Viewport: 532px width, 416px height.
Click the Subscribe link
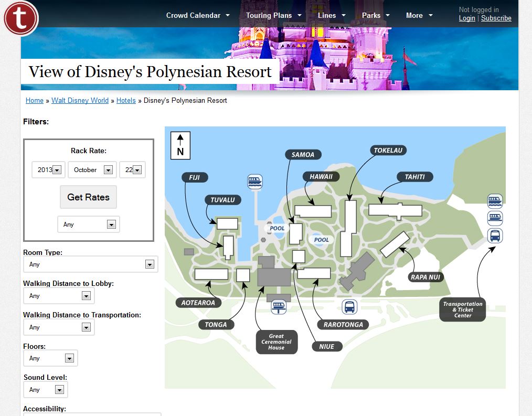click(x=496, y=18)
